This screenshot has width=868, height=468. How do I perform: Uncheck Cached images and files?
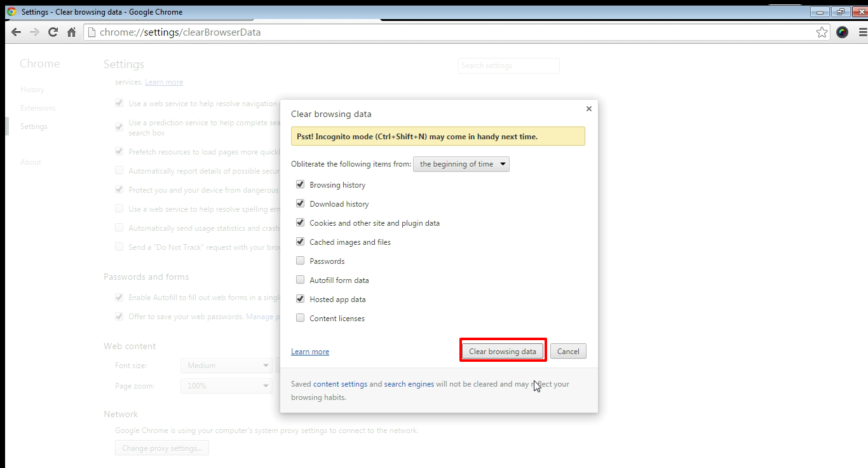coord(301,242)
